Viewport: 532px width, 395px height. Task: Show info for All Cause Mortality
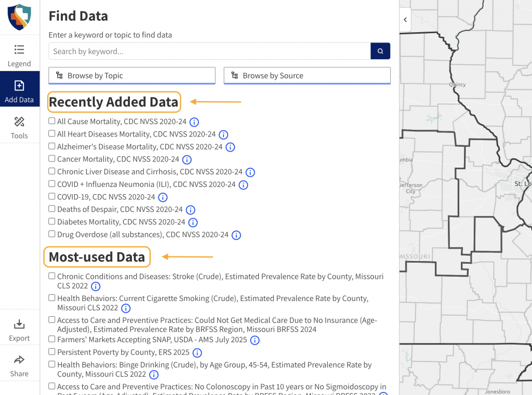(x=194, y=122)
